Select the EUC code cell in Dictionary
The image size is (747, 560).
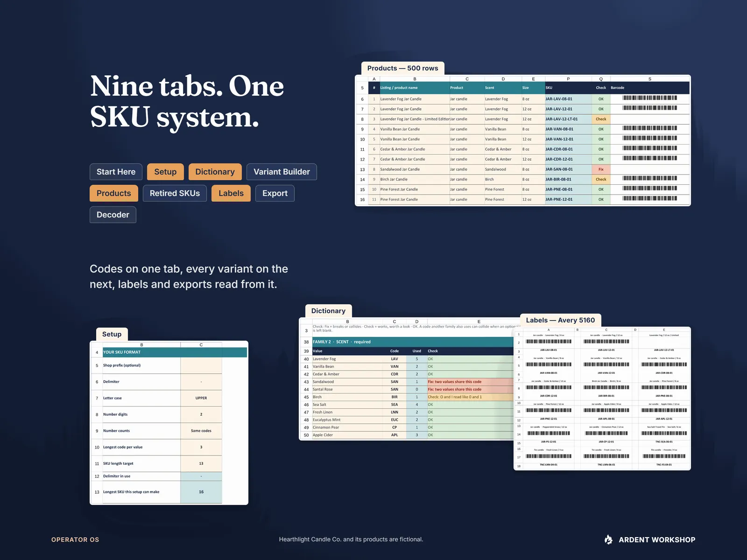coord(395,420)
